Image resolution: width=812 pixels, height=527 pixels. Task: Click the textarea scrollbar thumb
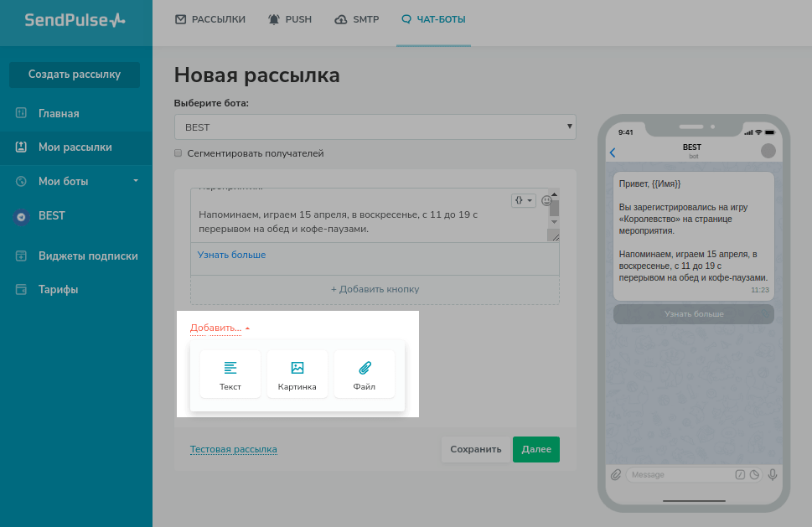pyautogui.click(x=554, y=208)
